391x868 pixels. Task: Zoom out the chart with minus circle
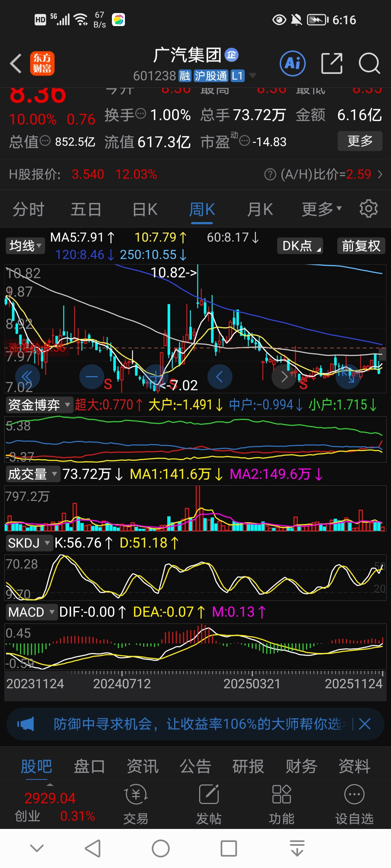click(x=92, y=377)
